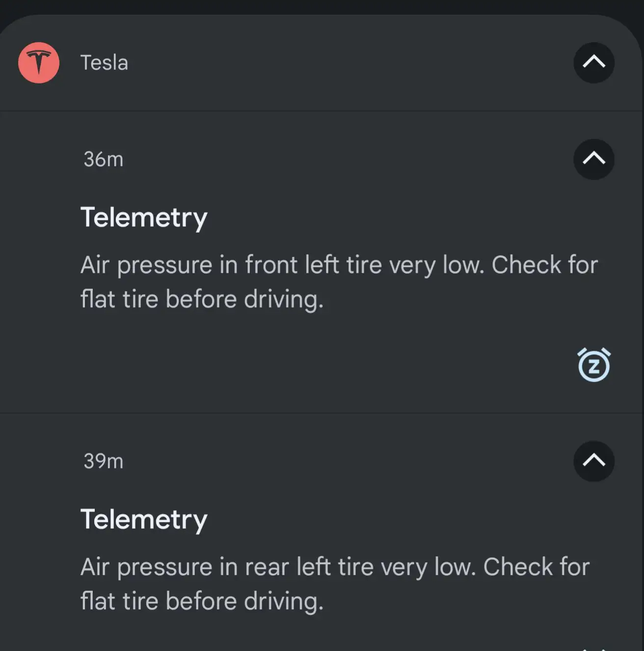Tap the 36m timestamp
This screenshot has height=651, width=644.
[x=103, y=159]
